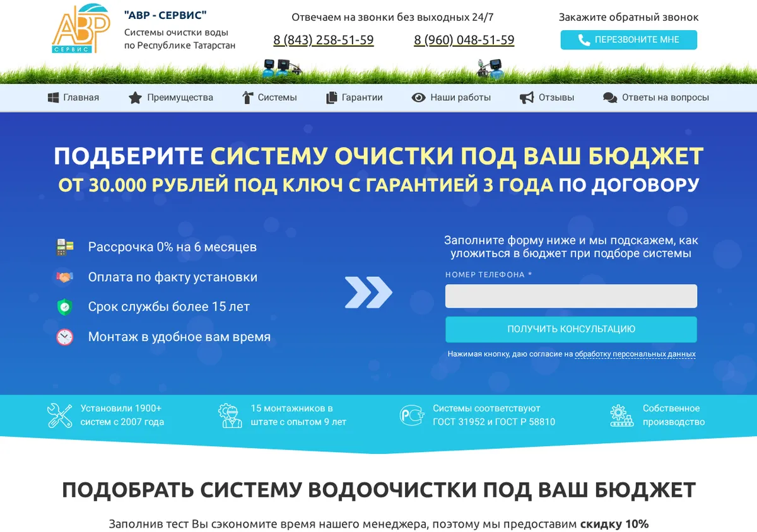Open обработку персональных данных link

pyautogui.click(x=635, y=354)
